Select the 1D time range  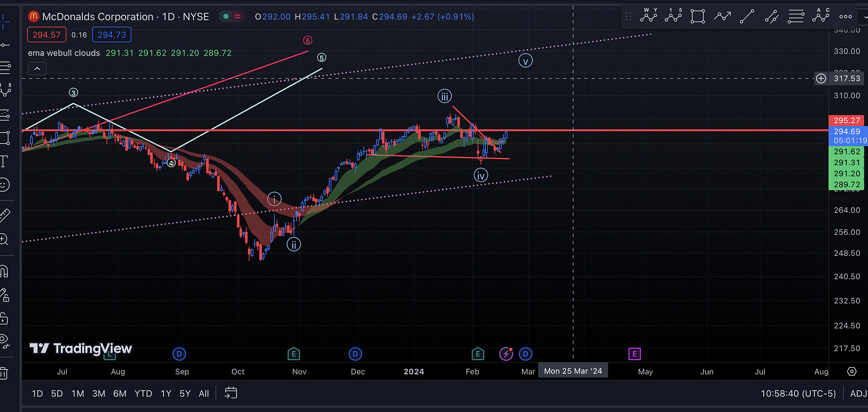click(37, 394)
